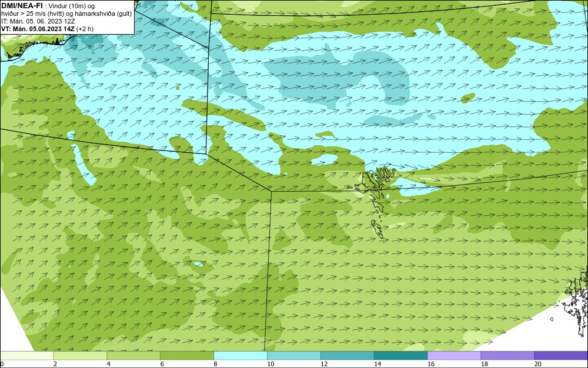Click the legend label '16'
This screenshot has width=588, height=368.
(x=431, y=364)
